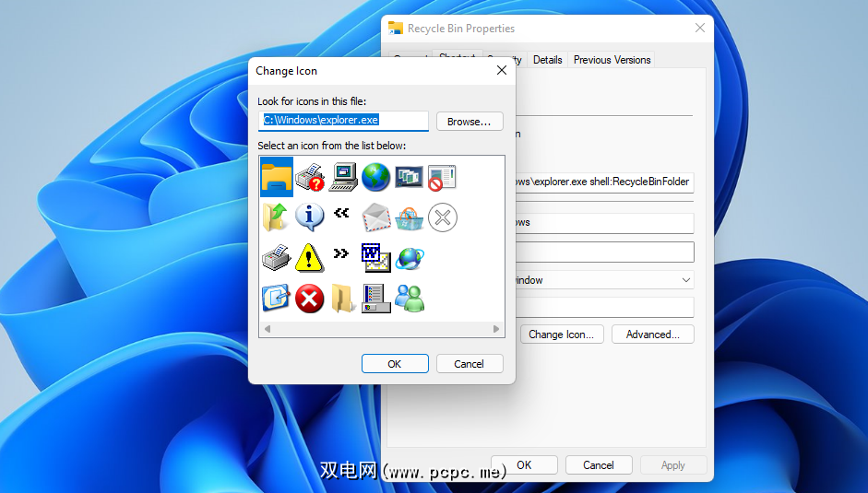Click the Browse... button

[x=470, y=121]
